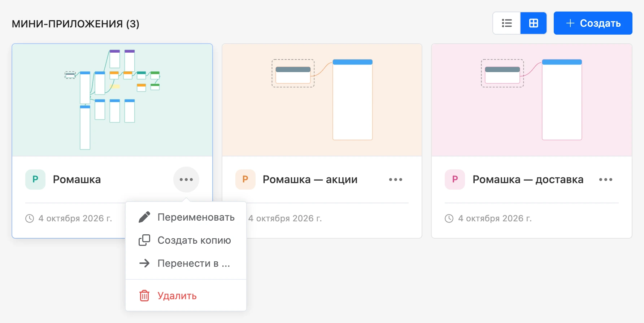Click the Ромашка — доставка title
The height and width of the screenshot is (323, 644).
coord(528,180)
